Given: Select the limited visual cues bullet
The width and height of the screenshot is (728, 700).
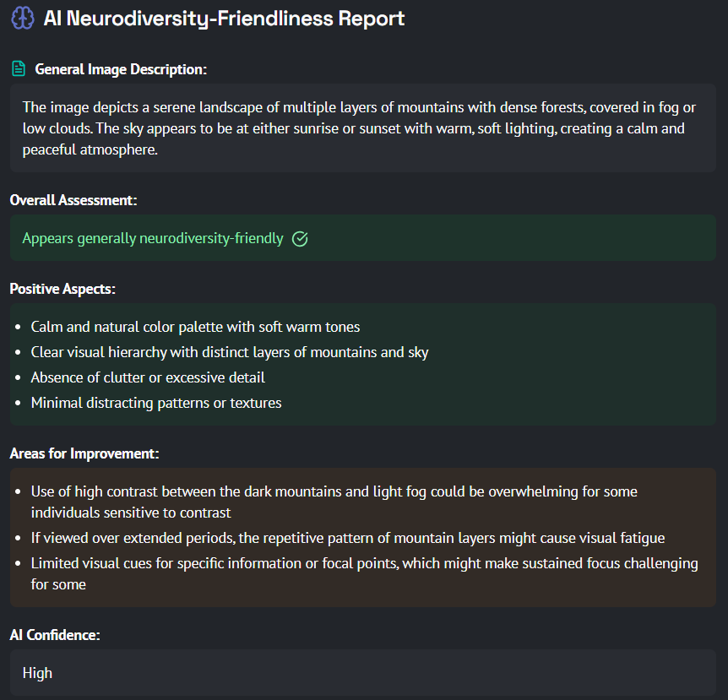Looking at the screenshot, I should click(x=365, y=573).
